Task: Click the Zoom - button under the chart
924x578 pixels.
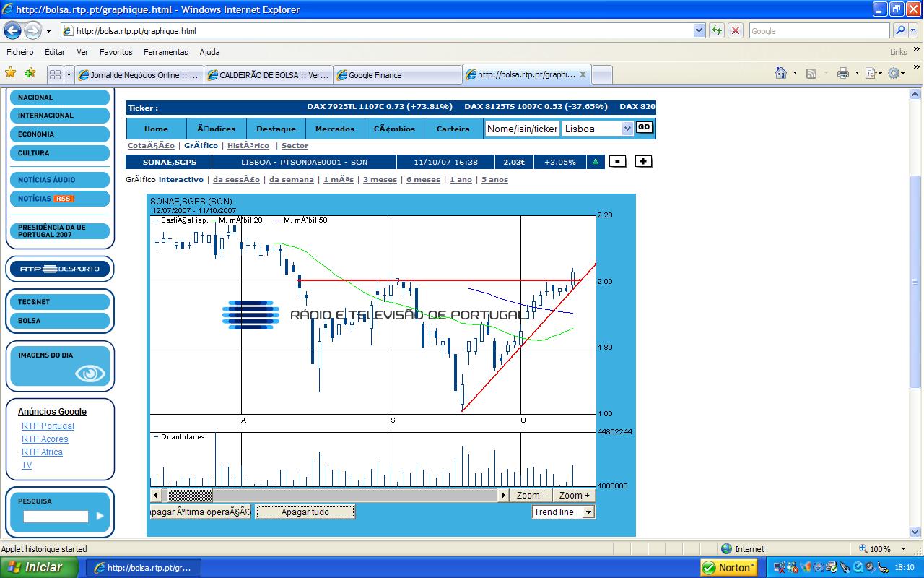Action: point(531,495)
